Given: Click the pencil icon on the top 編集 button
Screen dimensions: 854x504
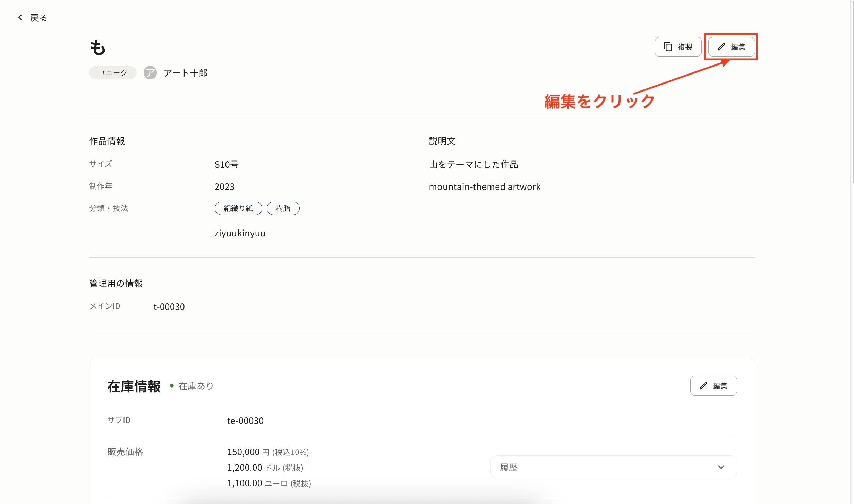Looking at the screenshot, I should 722,47.
